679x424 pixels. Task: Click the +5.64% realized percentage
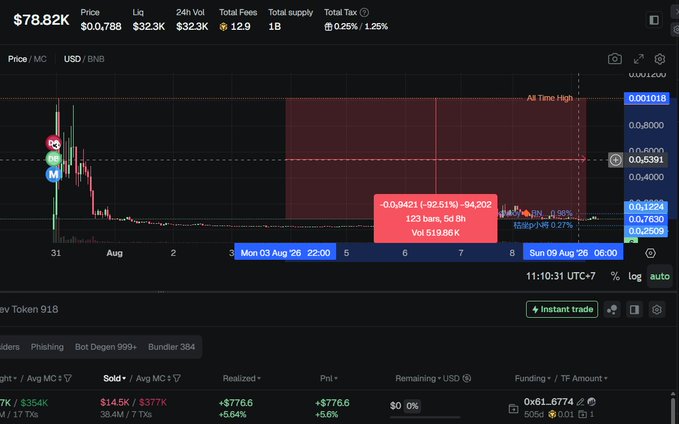pos(233,415)
